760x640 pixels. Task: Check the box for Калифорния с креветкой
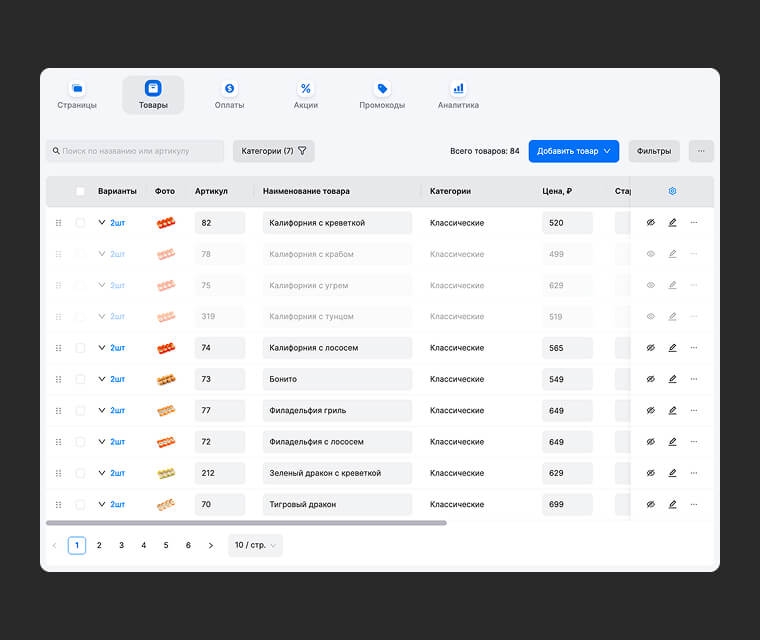click(x=80, y=223)
